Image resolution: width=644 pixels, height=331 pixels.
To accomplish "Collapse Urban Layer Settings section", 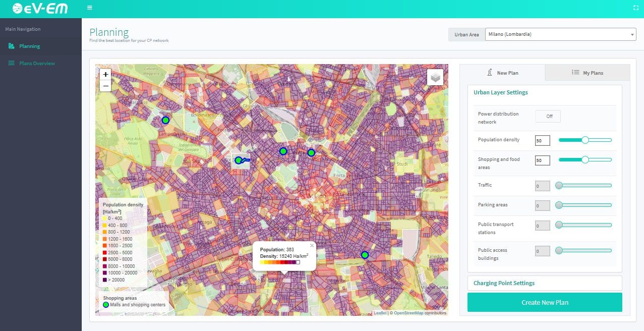I will (500, 92).
